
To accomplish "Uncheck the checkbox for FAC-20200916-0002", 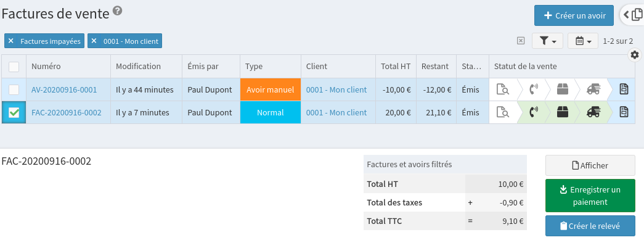I will point(14,113).
